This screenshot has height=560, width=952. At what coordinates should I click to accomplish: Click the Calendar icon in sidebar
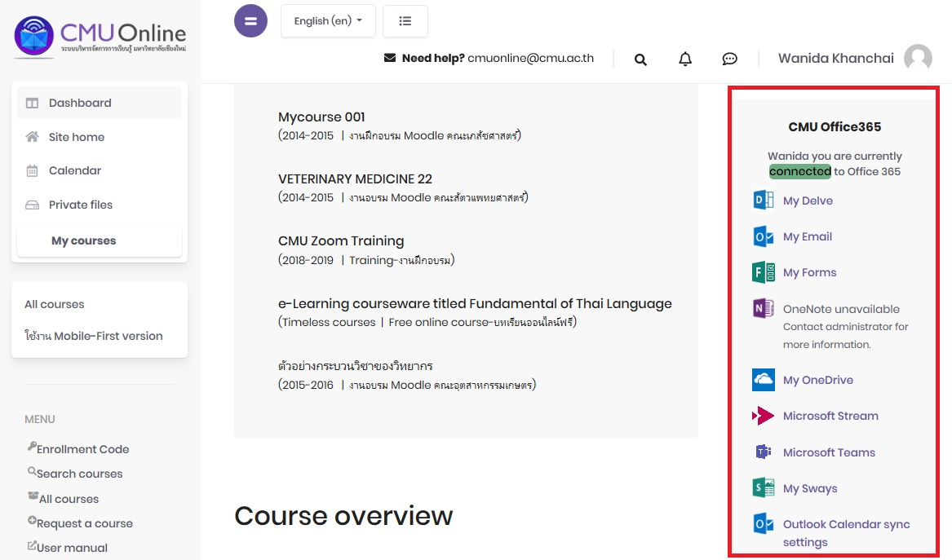tap(32, 171)
